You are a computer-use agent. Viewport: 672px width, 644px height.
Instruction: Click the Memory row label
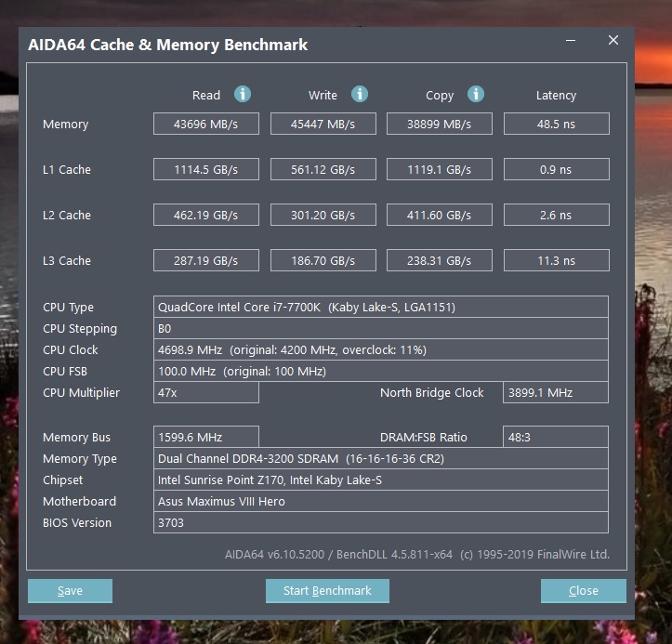[x=66, y=125]
